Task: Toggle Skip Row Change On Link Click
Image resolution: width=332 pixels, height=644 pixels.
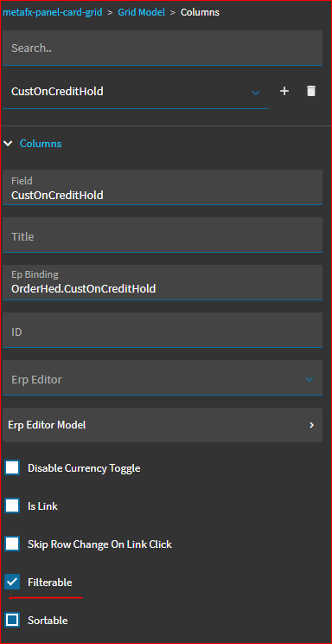Action: tap(12, 544)
